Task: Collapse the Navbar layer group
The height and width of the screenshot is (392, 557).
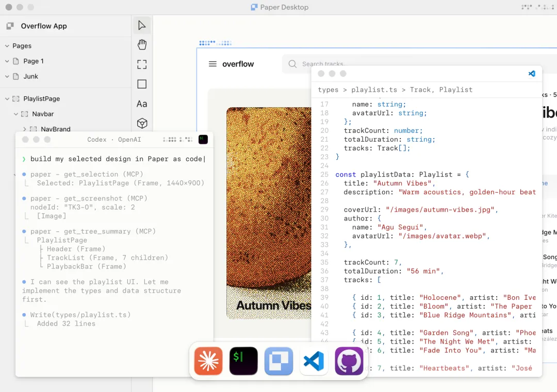Action: (16, 114)
